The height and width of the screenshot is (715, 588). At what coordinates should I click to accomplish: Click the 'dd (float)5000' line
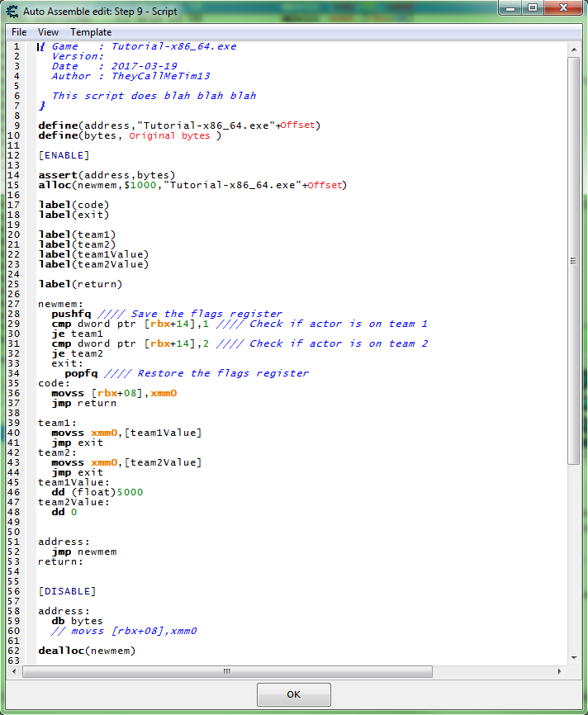coord(97,492)
